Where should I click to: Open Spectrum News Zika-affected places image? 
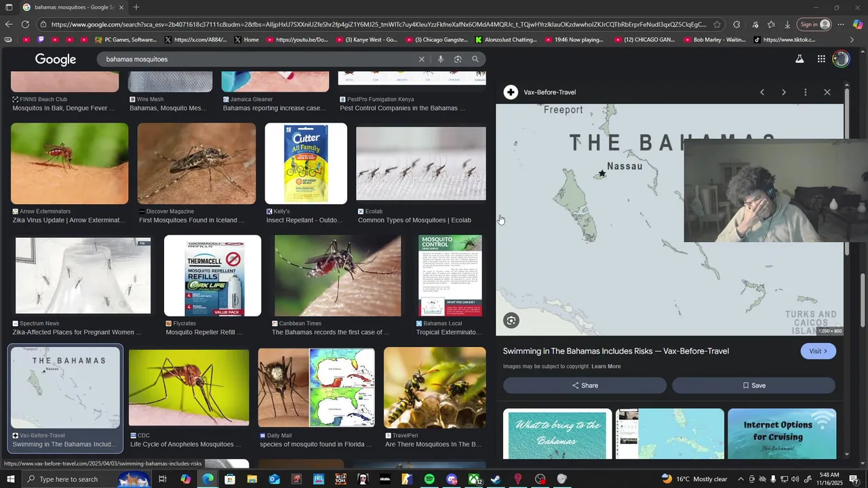83,276
